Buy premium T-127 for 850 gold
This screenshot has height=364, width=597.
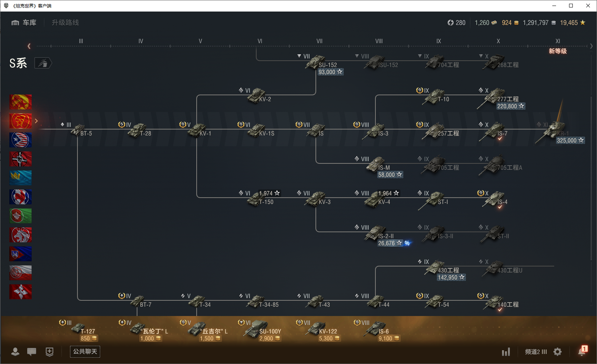[x=89, y=339]
